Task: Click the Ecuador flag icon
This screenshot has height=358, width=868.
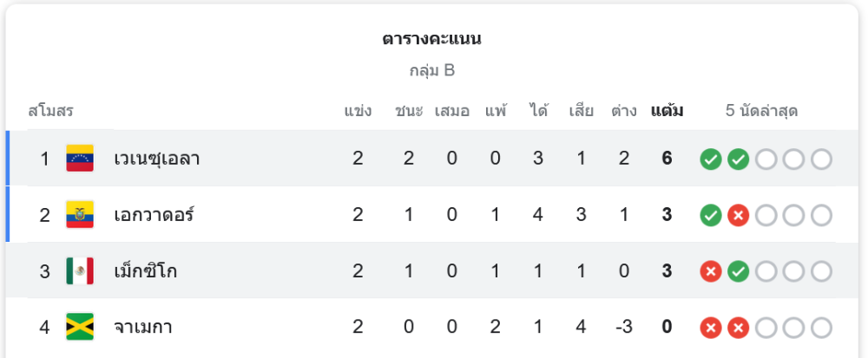Action: pos(80,215)
